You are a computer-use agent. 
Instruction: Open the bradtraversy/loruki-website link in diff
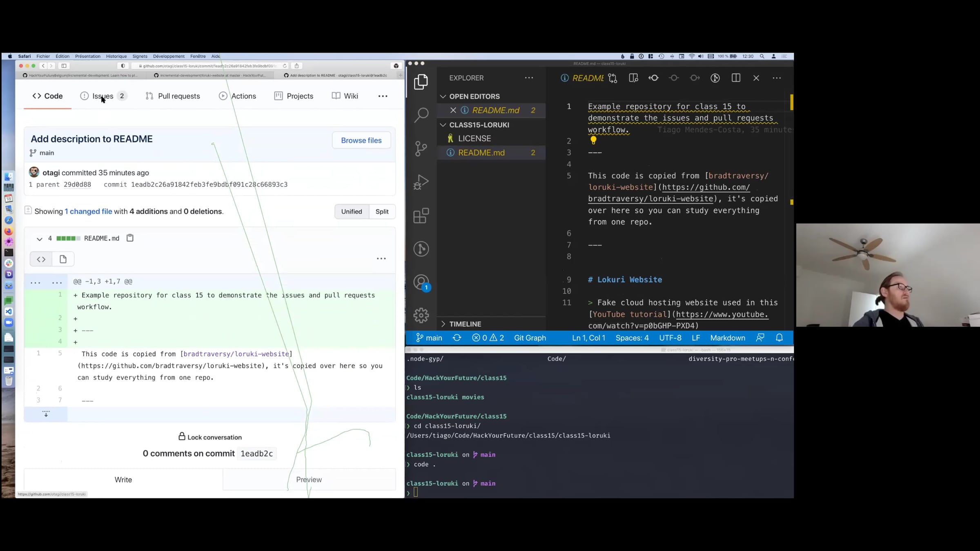point(236,354)
